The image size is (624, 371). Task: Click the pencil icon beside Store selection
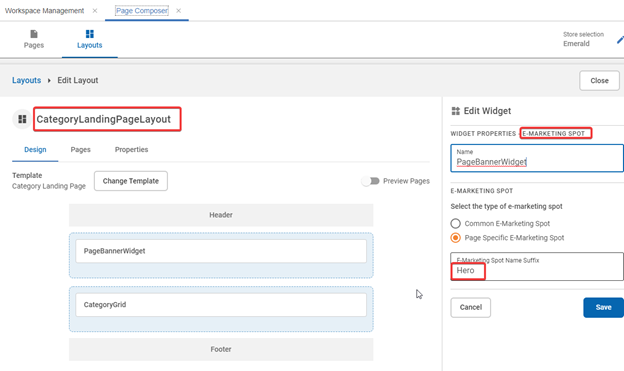[620, 39]
